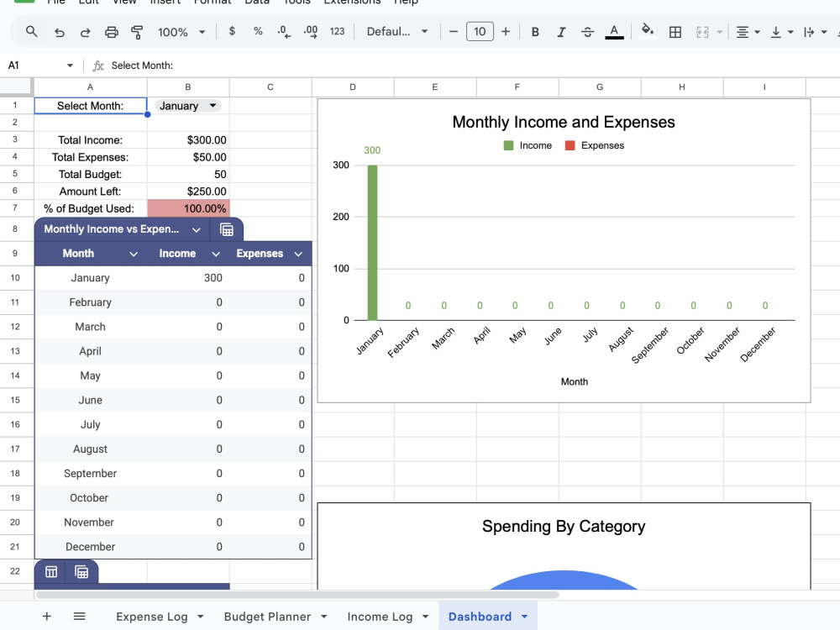The image size is (840, 630).
Task: Open the fill color picker
Action: pyautogui.click(x=648, y=31)
